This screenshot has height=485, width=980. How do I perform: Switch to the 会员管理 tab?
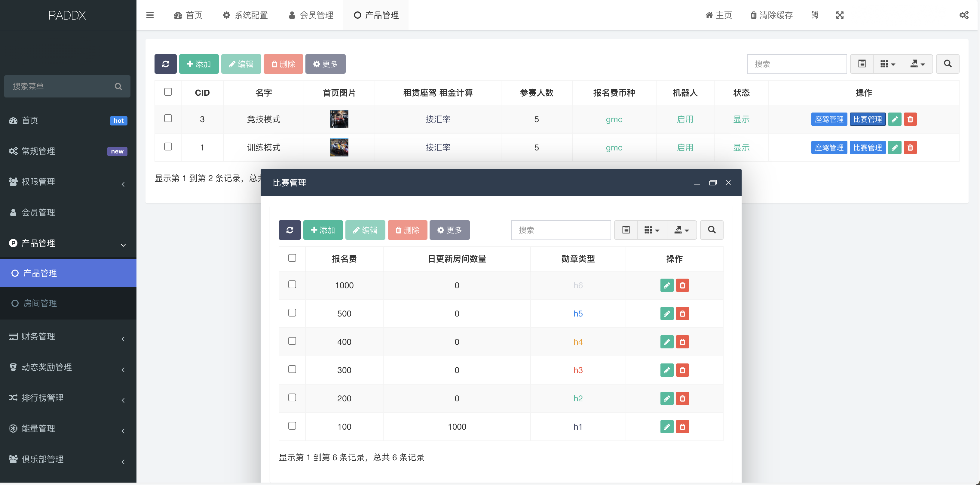click(311, 15)
